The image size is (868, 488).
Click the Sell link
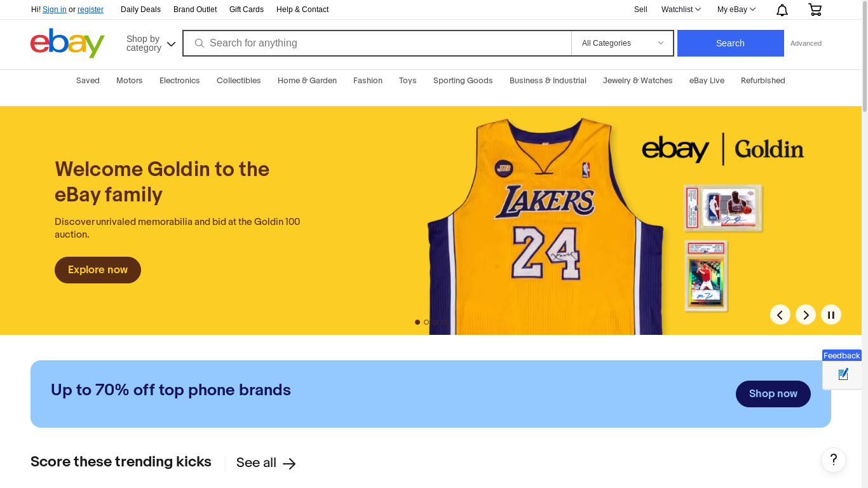point(641,10)
